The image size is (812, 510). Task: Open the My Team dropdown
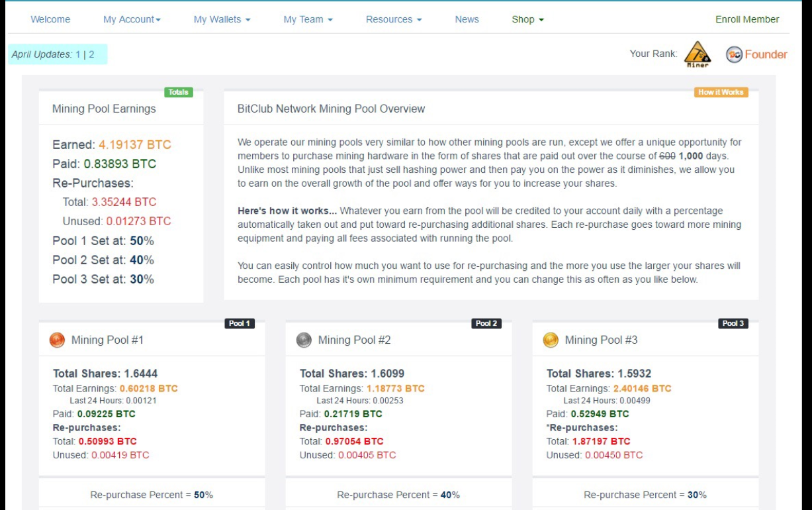[308, 19]
